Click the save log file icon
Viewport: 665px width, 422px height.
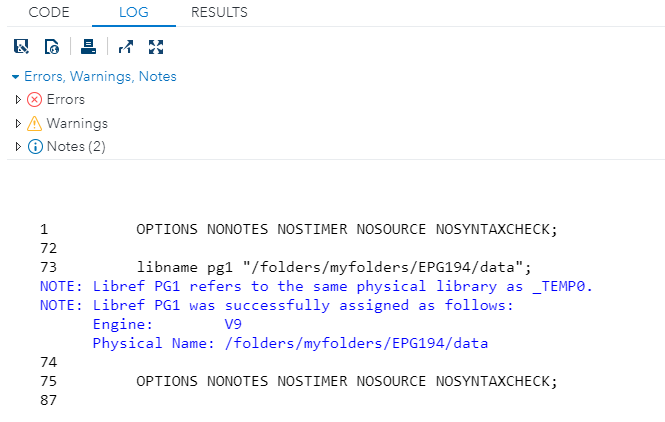pyautogui.click(x=21, y=46)
